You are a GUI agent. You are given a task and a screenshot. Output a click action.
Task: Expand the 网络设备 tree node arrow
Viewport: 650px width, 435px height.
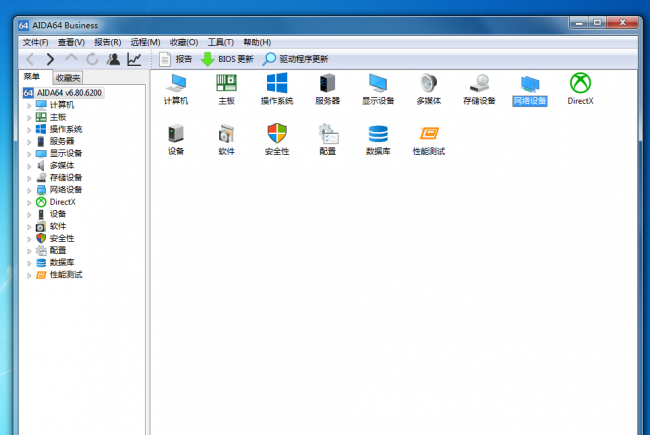click(29, 190)
